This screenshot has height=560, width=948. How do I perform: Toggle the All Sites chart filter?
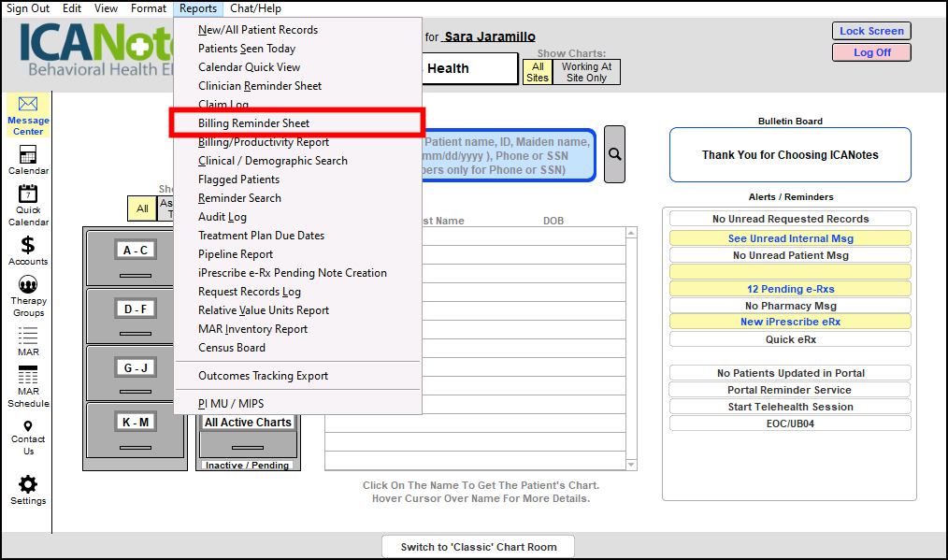[538, 72]
